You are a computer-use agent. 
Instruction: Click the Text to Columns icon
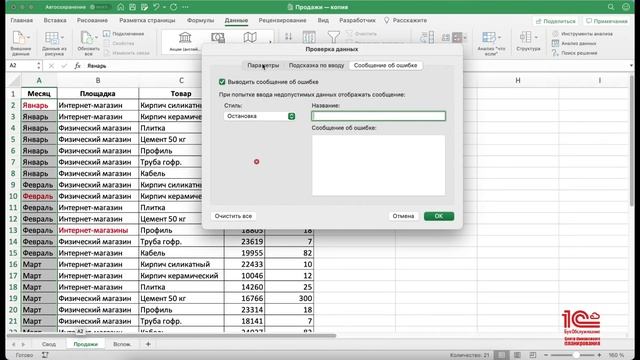pyautogui.click(x=427, y=38)
